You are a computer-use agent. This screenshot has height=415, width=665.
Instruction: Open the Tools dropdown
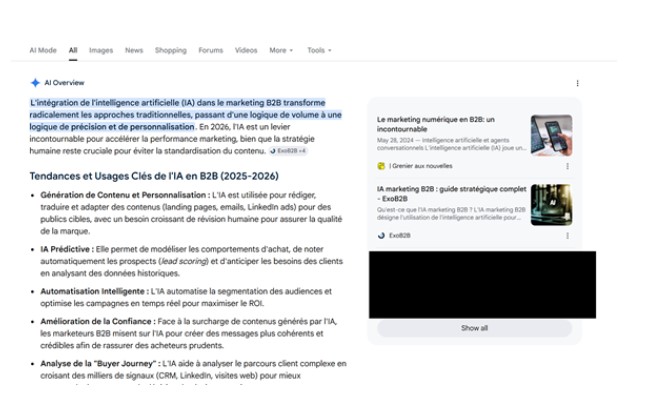319,50
